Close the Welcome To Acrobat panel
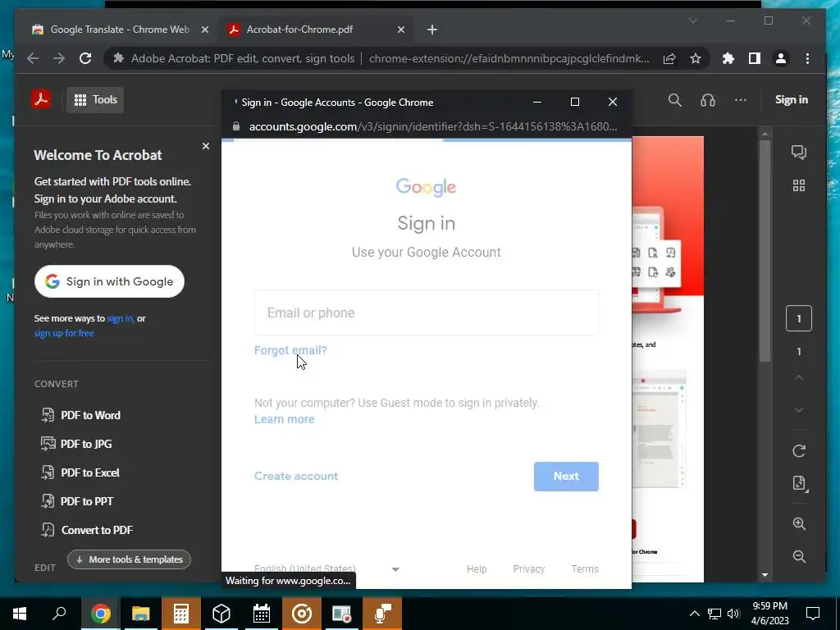840x630 pixels. click(206, 146)
